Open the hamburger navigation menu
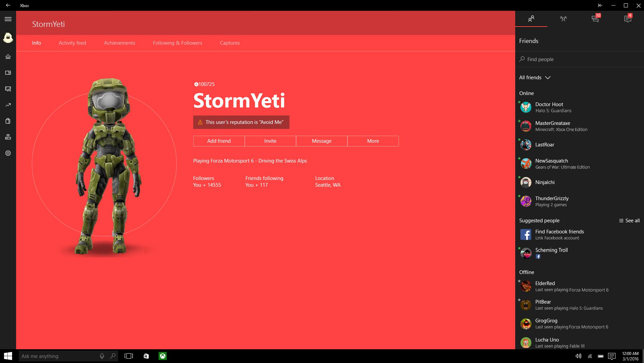Viewport: 644px width, 363px height. pos(8,19)
